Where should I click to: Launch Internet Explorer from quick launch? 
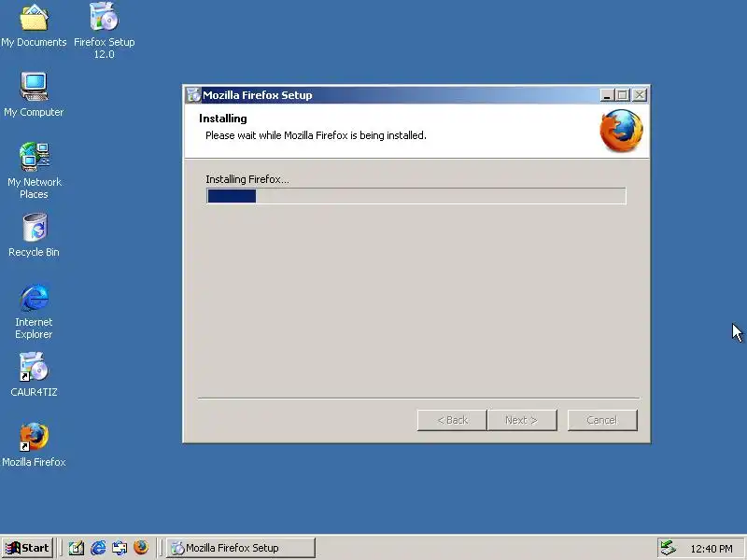click(98, 548)
